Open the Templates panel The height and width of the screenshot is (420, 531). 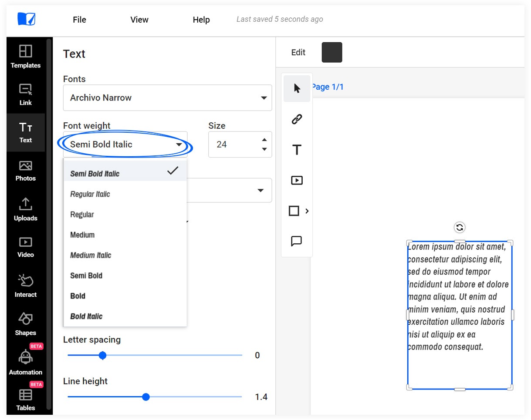(x=26, y=57)
